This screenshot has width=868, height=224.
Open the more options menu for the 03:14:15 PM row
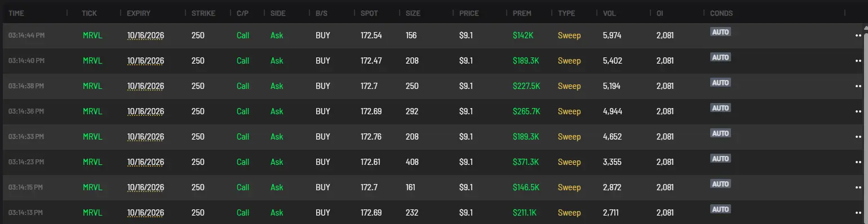859,187
